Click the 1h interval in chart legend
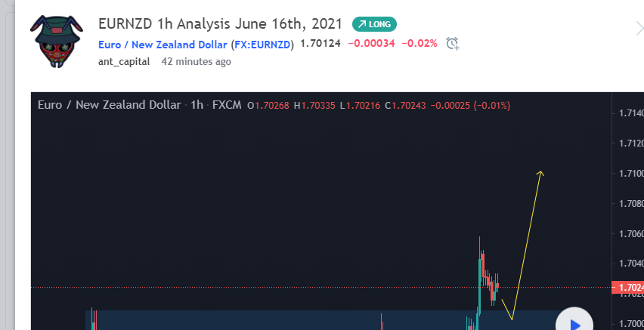The image size is (644, 330). click(197, 105)
